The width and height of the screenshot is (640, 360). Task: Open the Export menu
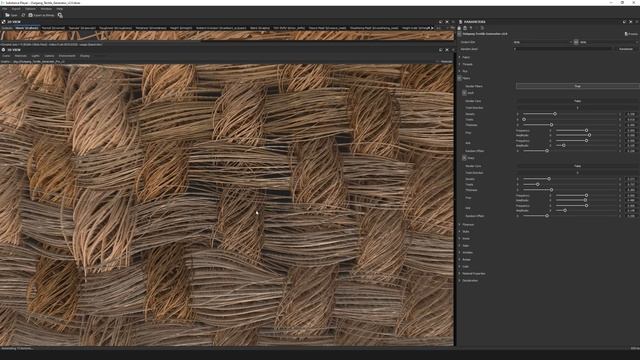(x=16, y=9)
